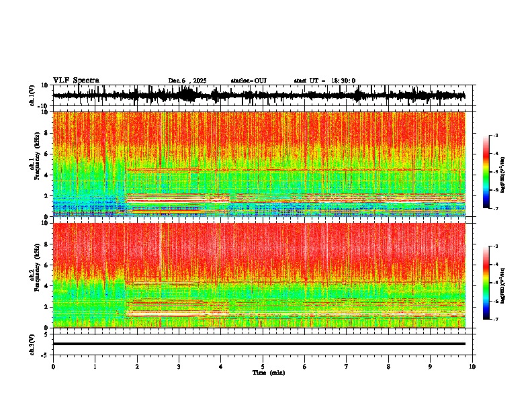Viewport: 532px width, 411px height.
Task: Click the "-3" label on ch.1 color scale
Action: tap(495, 135)
